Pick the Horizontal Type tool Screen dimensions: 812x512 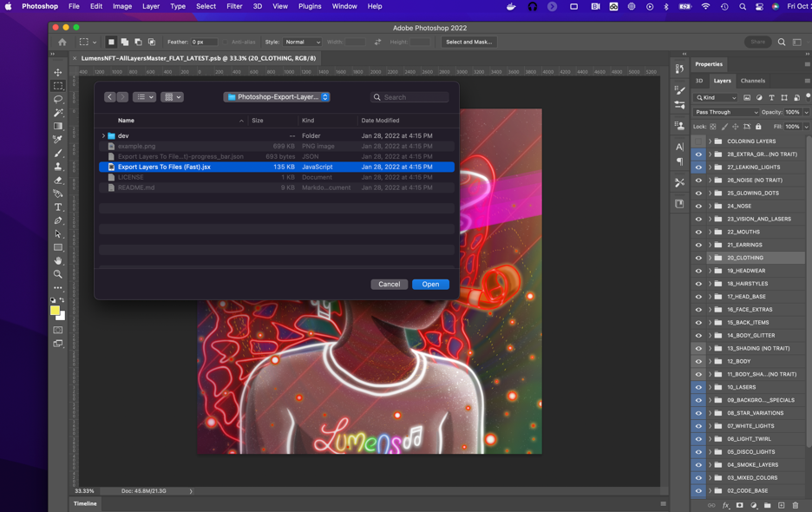[58, 207]
